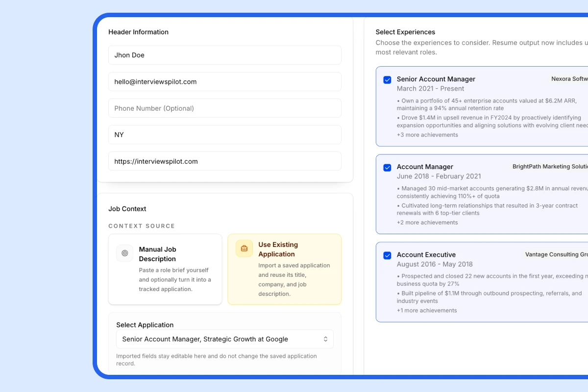Click the Phone Number optional field

[x=224, y=108]
